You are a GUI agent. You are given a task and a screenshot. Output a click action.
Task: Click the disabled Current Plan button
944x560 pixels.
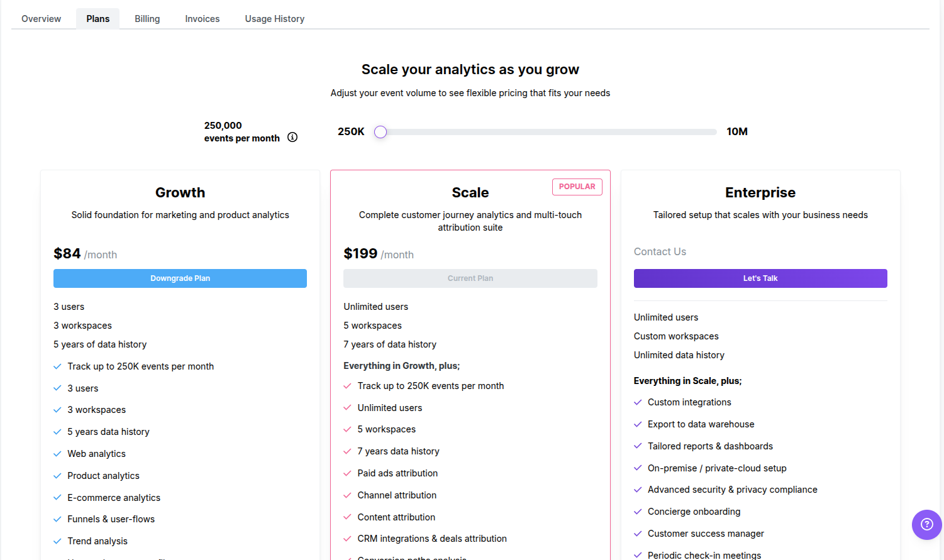470,278
